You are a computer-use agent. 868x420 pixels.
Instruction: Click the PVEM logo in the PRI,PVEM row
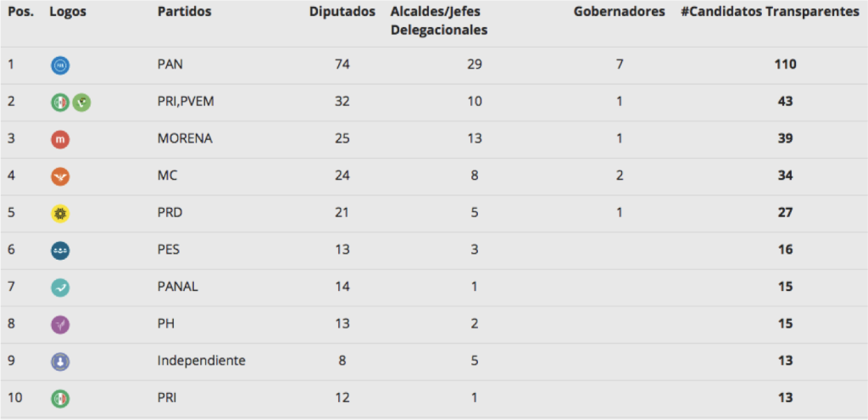pyautogui.click(x=81, y=103)
